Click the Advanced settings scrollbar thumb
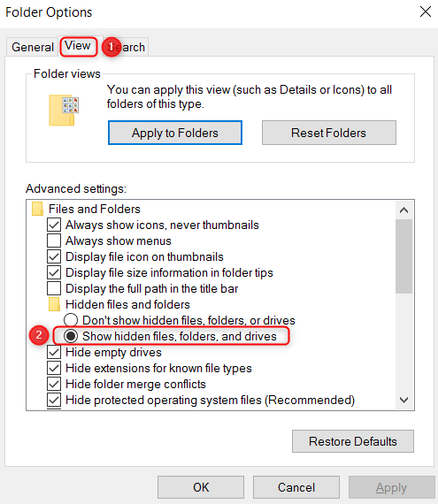Viewport: 438px width, 504px height. coord(403,256)
